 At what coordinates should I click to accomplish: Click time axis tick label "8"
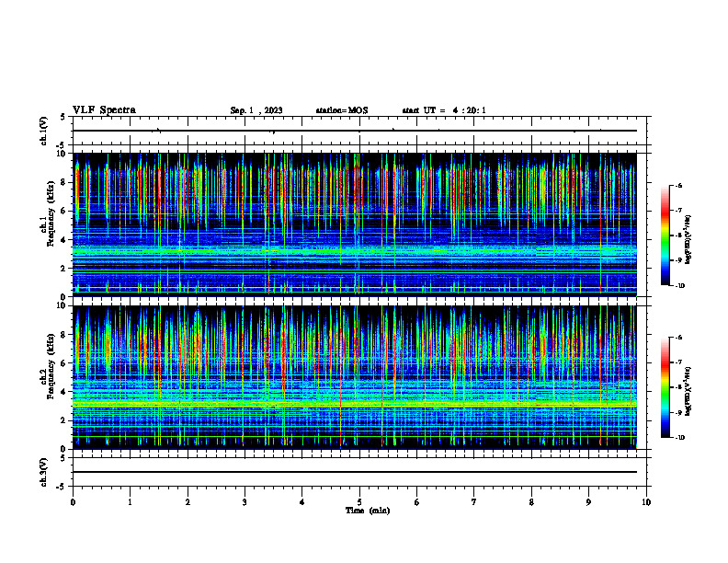click(531, 502)
